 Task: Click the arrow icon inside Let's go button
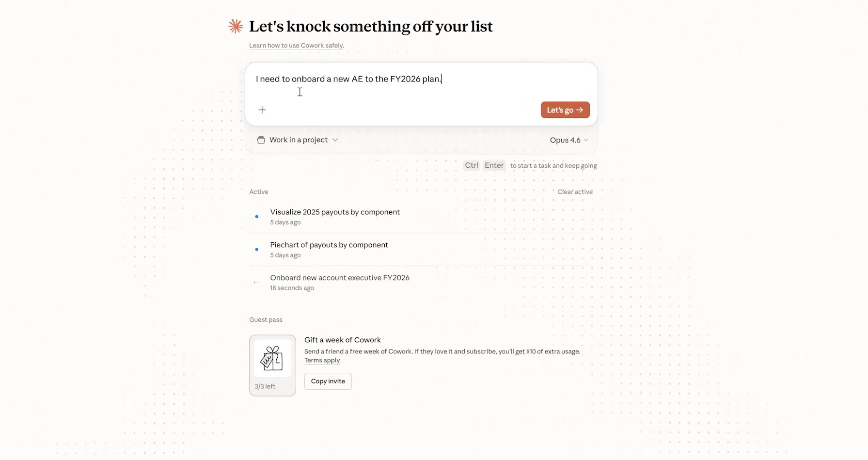580,110
